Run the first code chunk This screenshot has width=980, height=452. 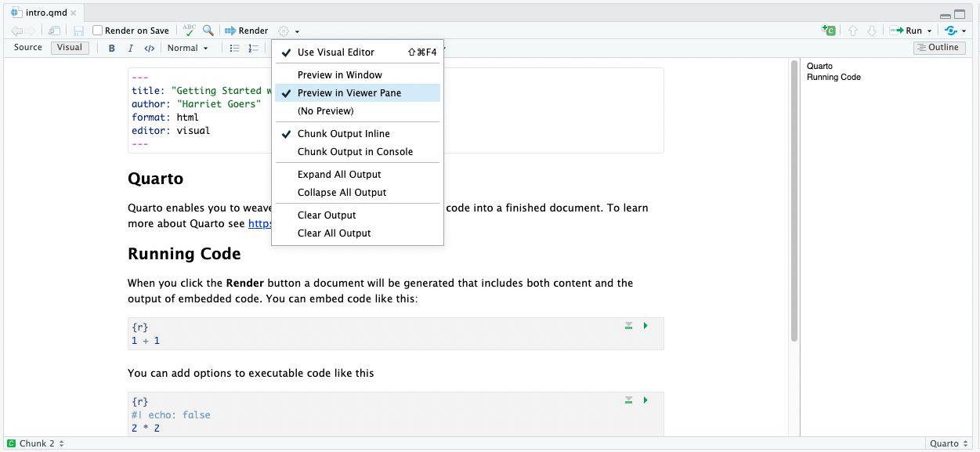[645, 326]
